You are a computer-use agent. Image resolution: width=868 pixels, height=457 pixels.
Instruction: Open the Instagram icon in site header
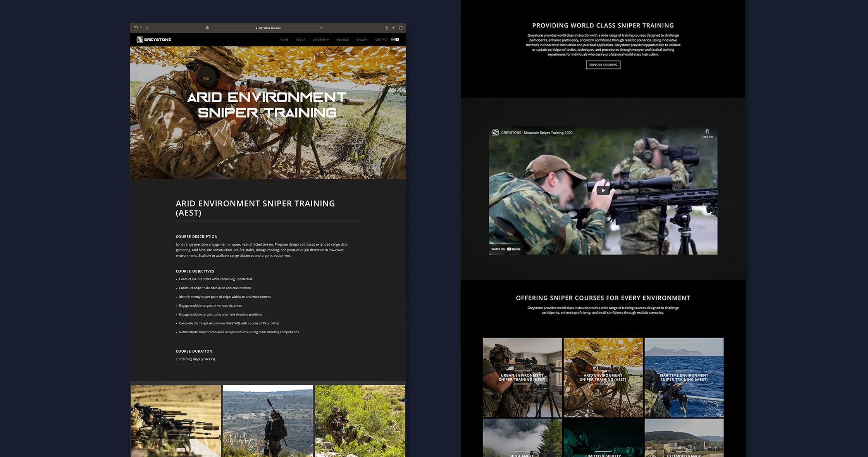click(393, 40)
